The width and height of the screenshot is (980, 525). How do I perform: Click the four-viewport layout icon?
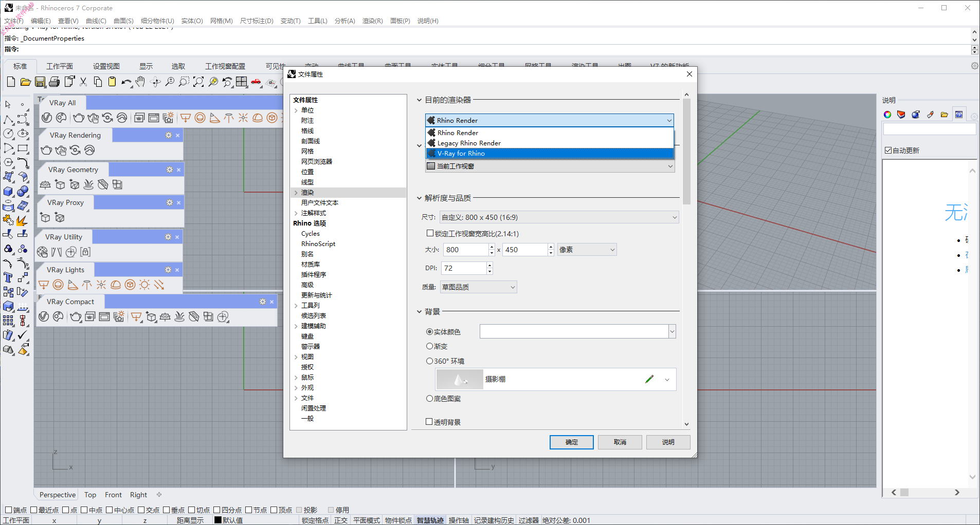(242, 82)
